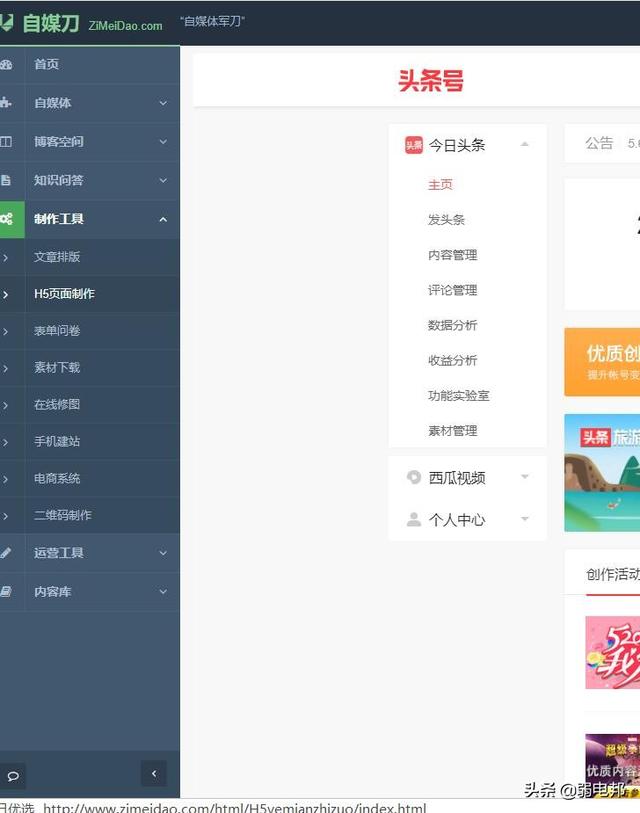Open 素材管理 page
The width and height of the screenshot is (640, 813).
tap(452, 431)
